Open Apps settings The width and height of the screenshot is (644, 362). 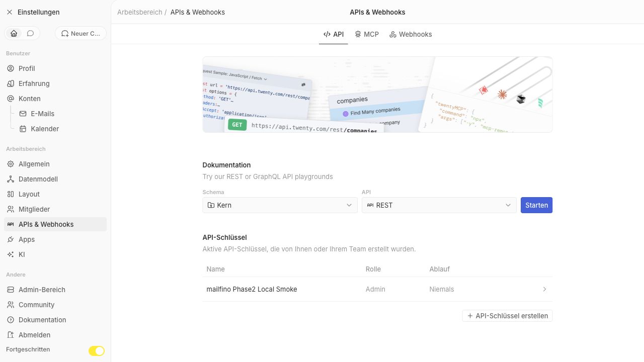coord(55,239)
